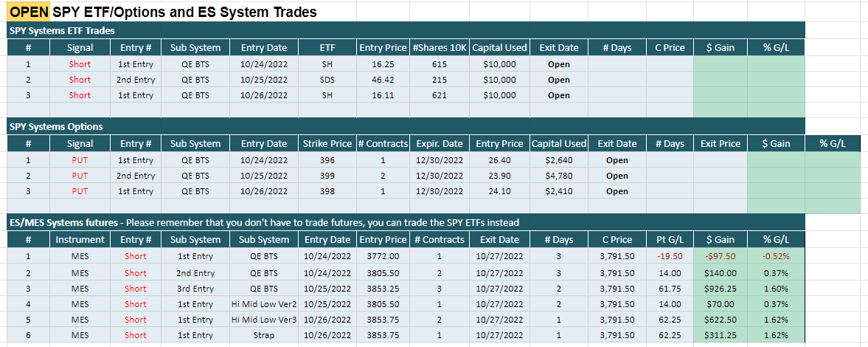The image size is (868, 347).
Task: Select the Strike Price column header
Action: click(327, 144)
